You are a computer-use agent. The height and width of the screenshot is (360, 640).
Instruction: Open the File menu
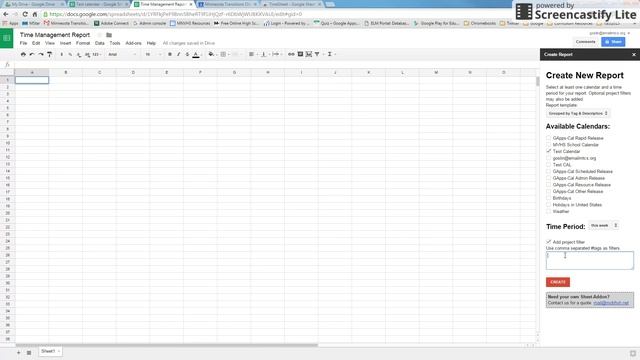point(23,43)
